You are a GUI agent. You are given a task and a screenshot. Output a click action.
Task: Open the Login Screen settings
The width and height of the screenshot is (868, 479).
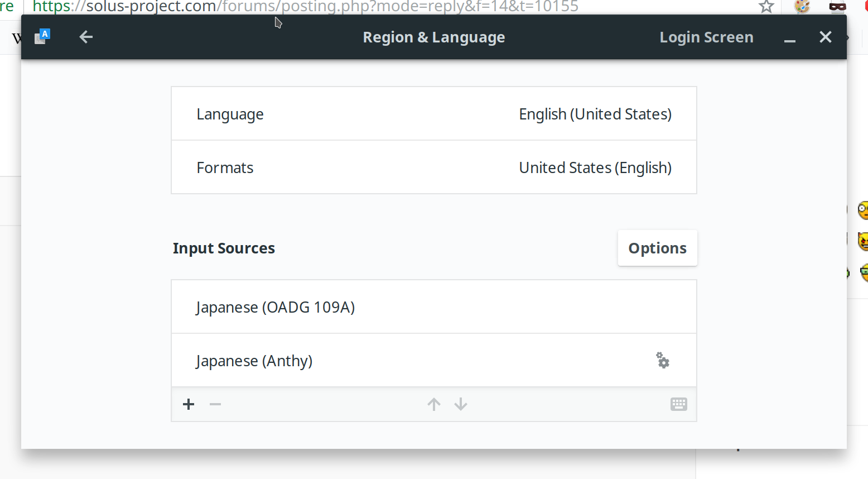(706, 37)
